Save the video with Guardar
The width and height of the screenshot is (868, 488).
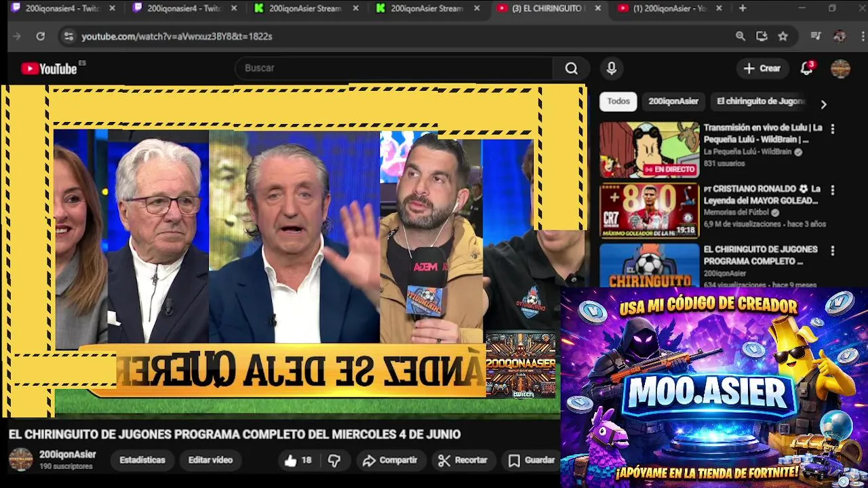(532, 460)
